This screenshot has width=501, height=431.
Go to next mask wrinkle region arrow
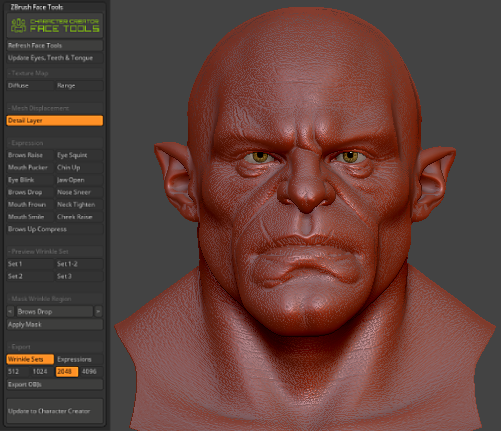coord(98,311)
